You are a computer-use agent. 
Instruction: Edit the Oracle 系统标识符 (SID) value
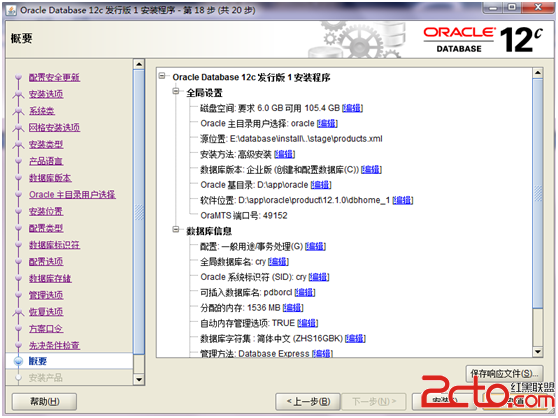click(x=319, y=277)
